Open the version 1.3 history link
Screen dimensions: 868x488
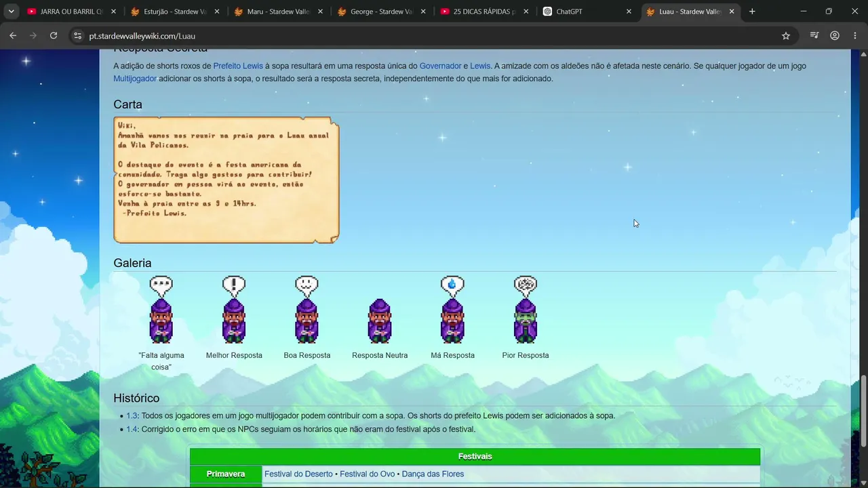click(x=132, y=415)
